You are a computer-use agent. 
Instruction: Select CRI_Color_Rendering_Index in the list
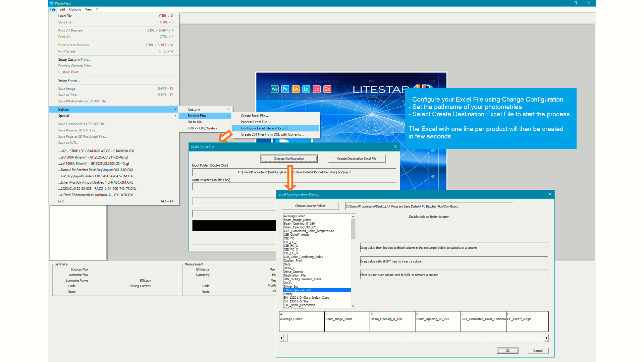[x=317, y=257]
